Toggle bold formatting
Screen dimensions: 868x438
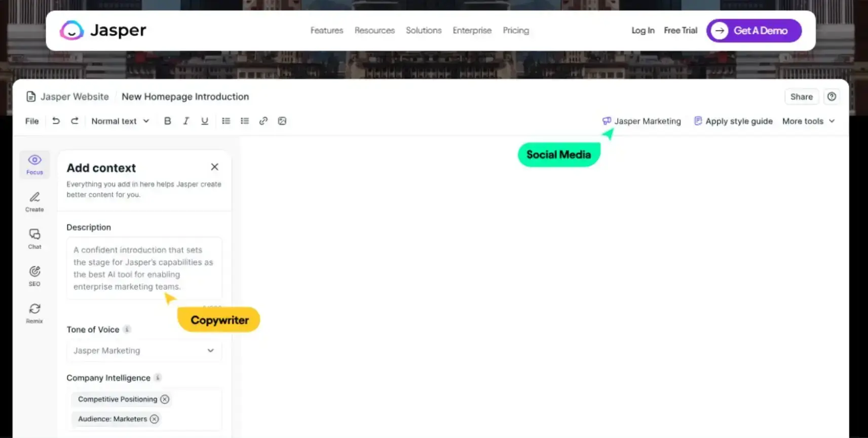point(167,121)
